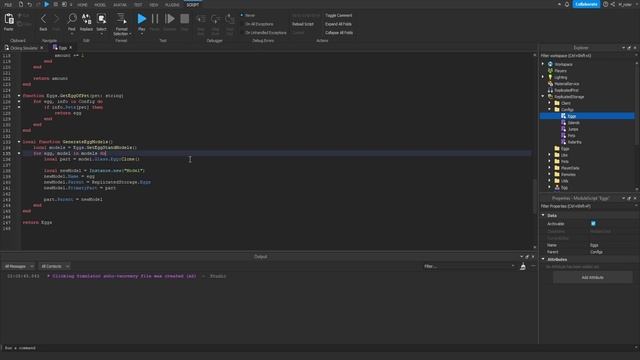The width and height of the screenshot is (640, 360).
Task: Select the Pets module under Config
Action: tap(571, 136)
